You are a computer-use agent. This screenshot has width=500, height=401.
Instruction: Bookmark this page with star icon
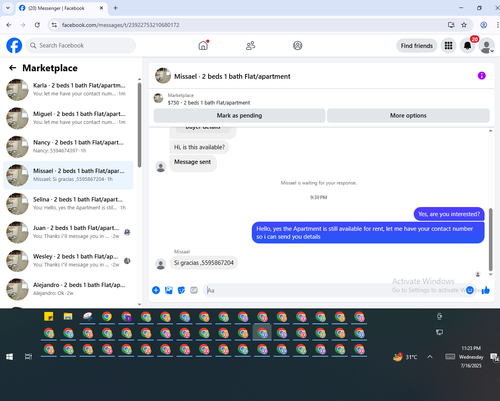[464, 25]
